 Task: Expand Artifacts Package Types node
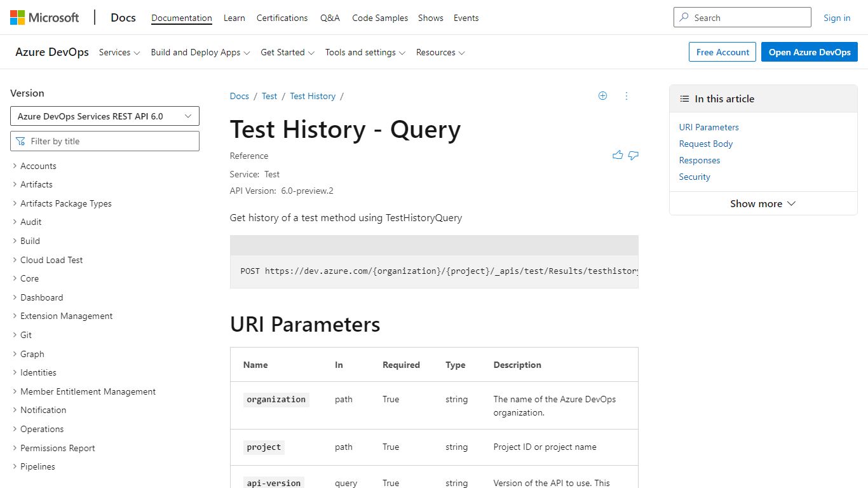point(15,203)
